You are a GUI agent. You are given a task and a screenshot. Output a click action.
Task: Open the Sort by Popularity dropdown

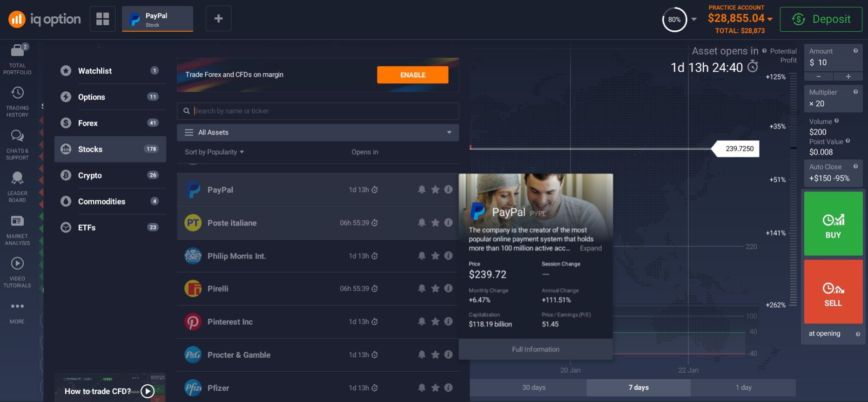click(x=214, y=152)
